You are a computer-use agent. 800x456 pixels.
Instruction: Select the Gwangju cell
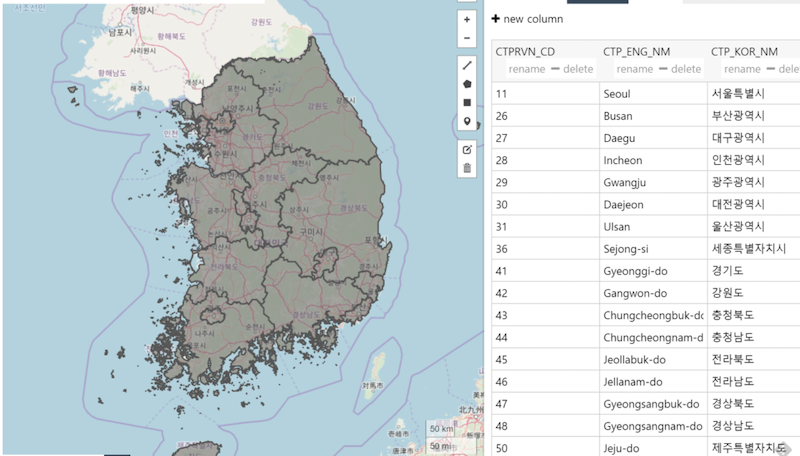(x=653, y=182)
